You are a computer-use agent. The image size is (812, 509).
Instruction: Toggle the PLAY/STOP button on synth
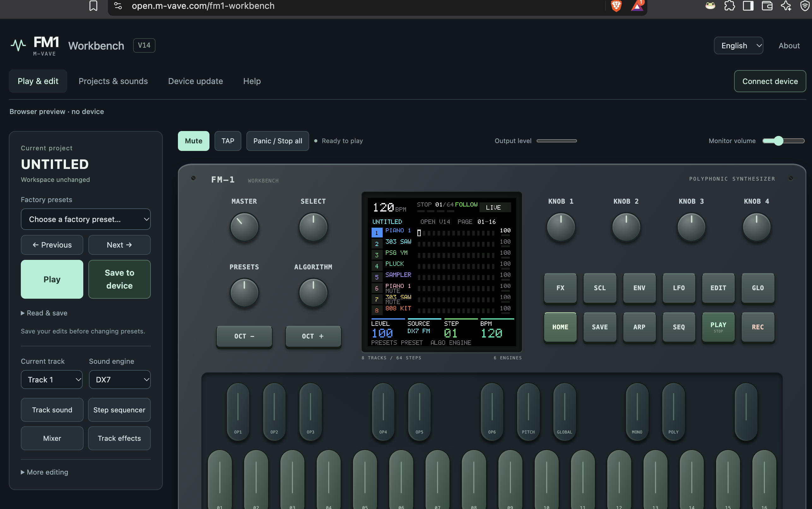click(x=718, y=327)
